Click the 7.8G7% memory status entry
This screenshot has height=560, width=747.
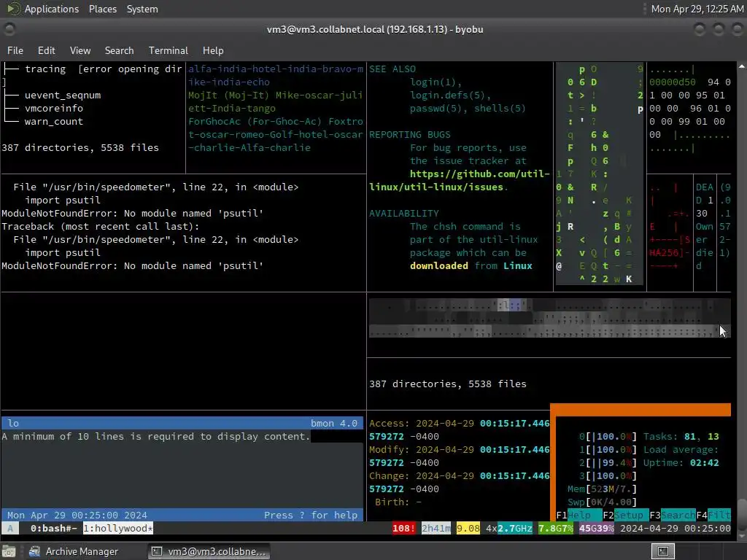(555, 529)
